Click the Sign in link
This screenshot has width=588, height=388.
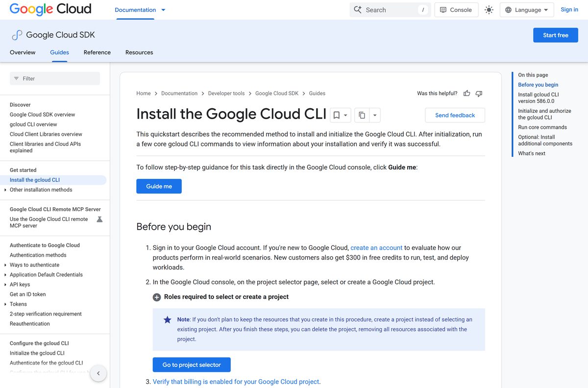coord(569,9)
